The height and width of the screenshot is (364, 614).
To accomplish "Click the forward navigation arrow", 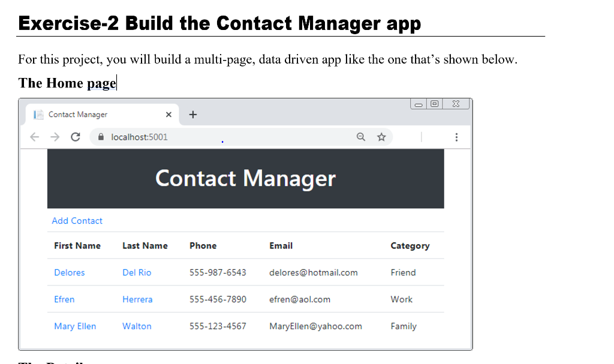I will 55,137.
